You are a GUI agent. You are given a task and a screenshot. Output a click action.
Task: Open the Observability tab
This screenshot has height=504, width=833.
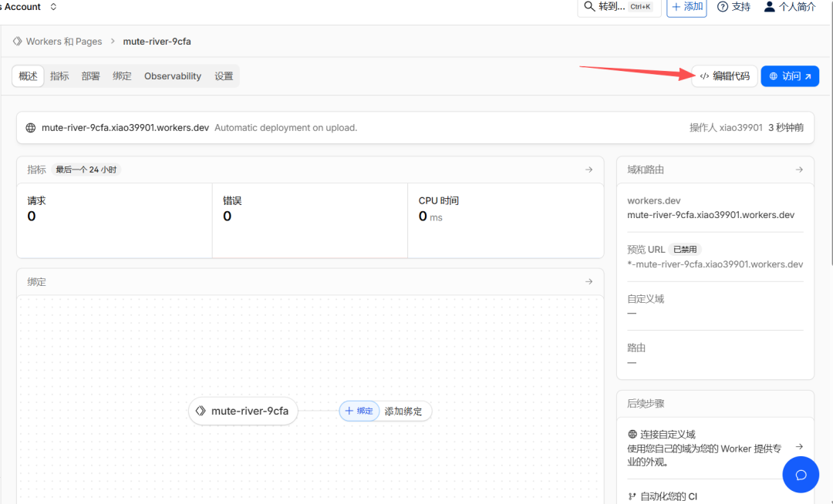click(173, 76)
